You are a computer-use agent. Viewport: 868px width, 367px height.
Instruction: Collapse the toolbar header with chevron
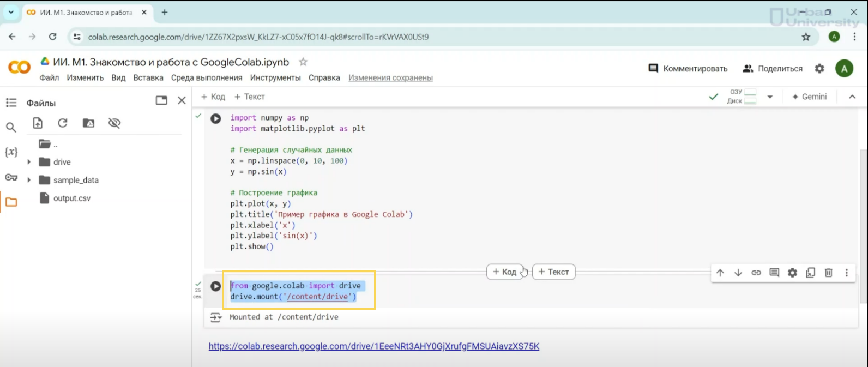coord(852,97)
